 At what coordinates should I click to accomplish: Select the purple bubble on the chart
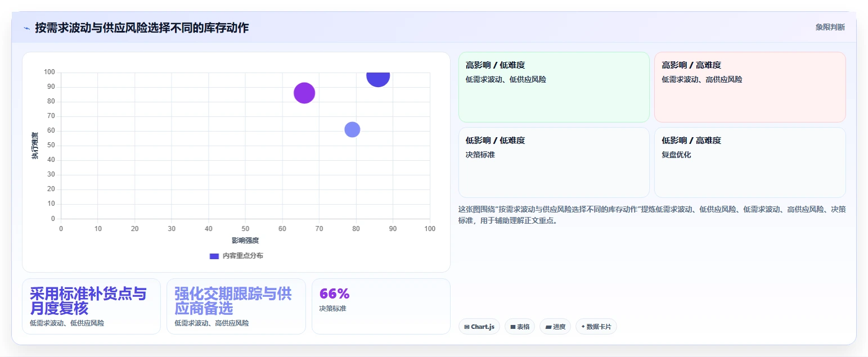point(304,93)
